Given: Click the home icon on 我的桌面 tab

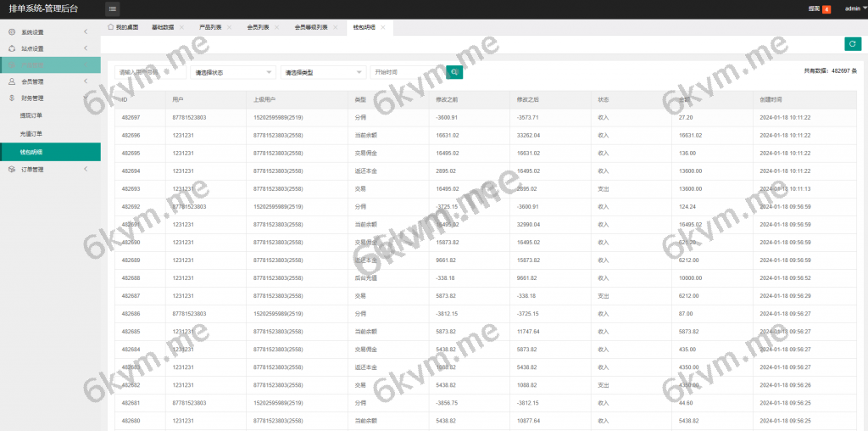Looking at the screenshot, I should (x=111, y=27).
